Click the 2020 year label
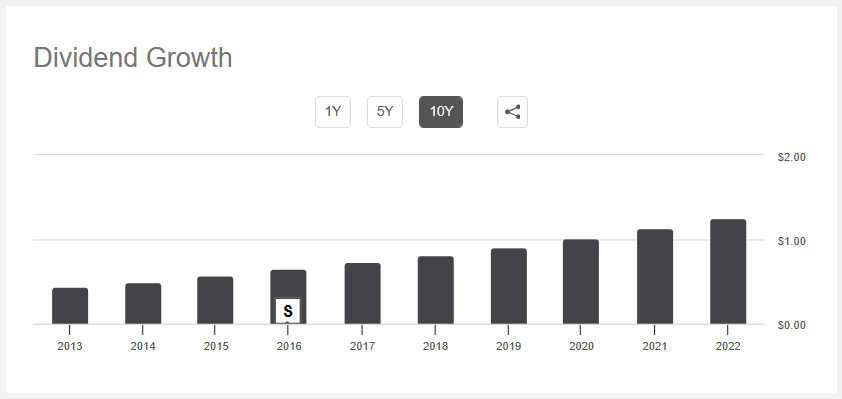 click(582, 346)
